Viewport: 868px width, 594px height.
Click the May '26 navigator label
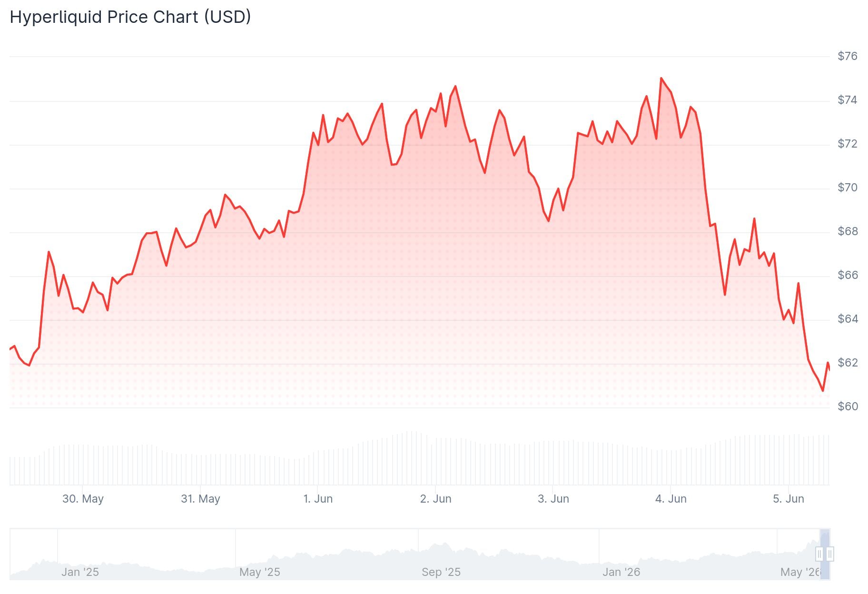pos(801,572)
